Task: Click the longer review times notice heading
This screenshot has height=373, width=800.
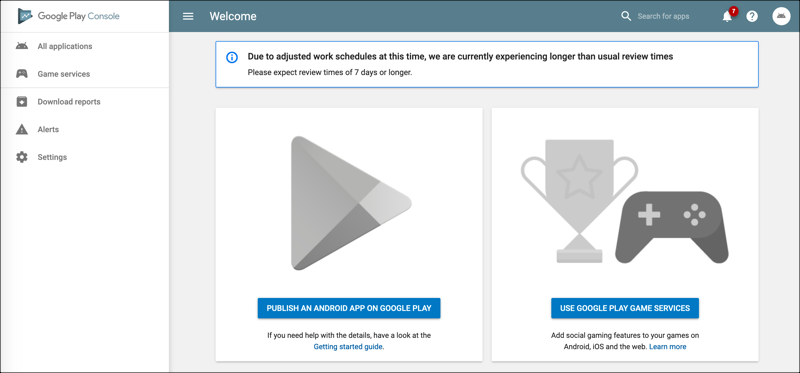Action: 460,57
